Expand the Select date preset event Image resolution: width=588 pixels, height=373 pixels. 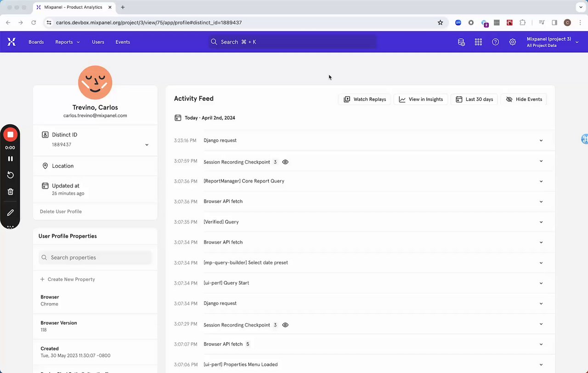pos(541,263)
